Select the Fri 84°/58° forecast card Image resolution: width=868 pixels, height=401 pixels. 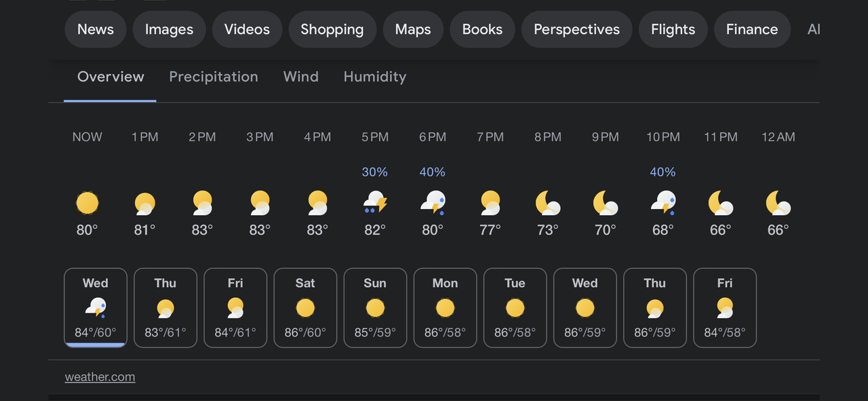click(724, 308)
